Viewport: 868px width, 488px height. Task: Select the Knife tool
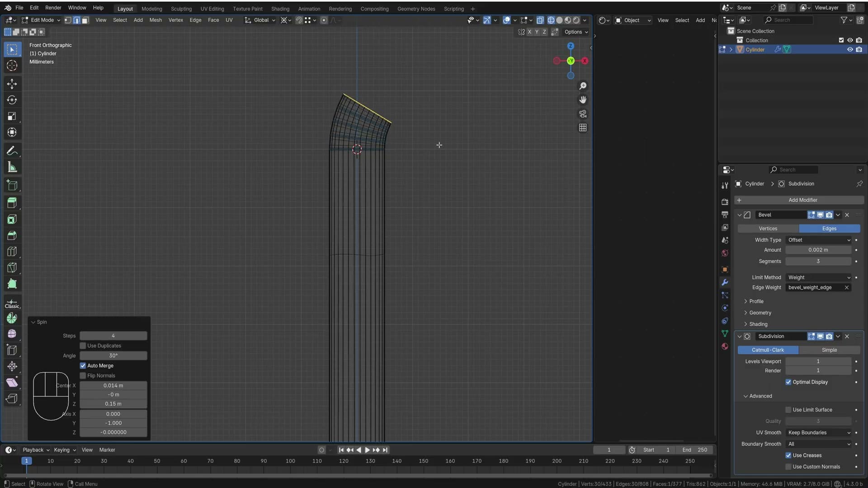[x=12, y=268]
